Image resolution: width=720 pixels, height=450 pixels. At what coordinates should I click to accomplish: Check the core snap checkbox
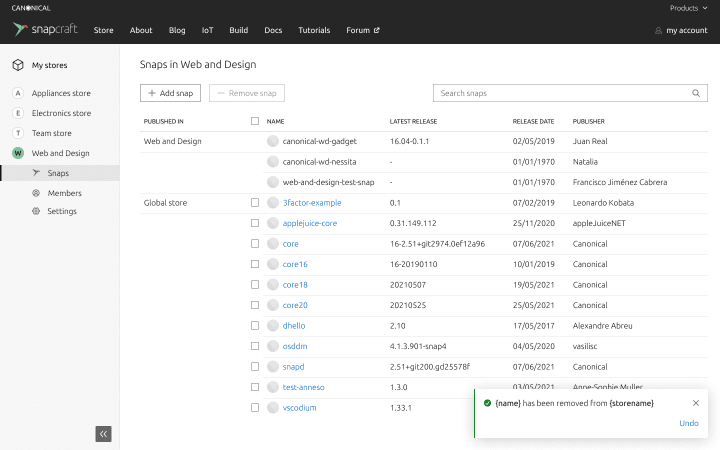point(255,244)
